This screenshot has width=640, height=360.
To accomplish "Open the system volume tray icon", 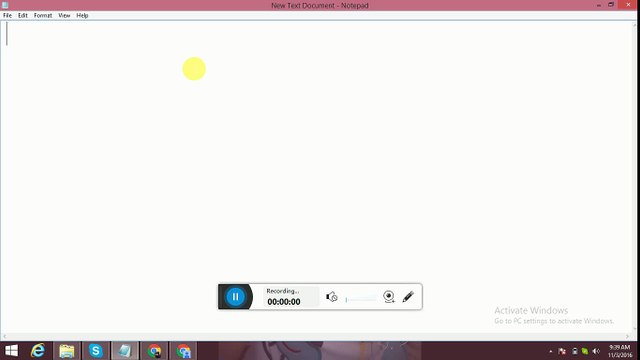I will click(x=596, y=351).
